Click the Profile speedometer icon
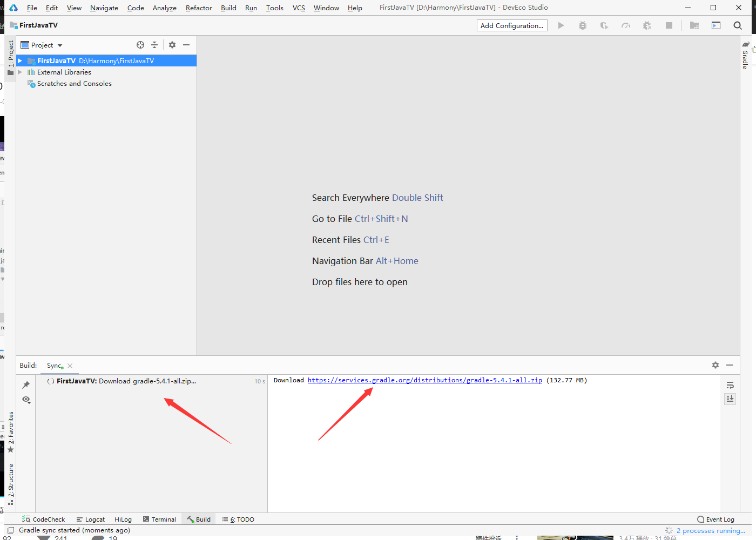 (x=626, y=25)
